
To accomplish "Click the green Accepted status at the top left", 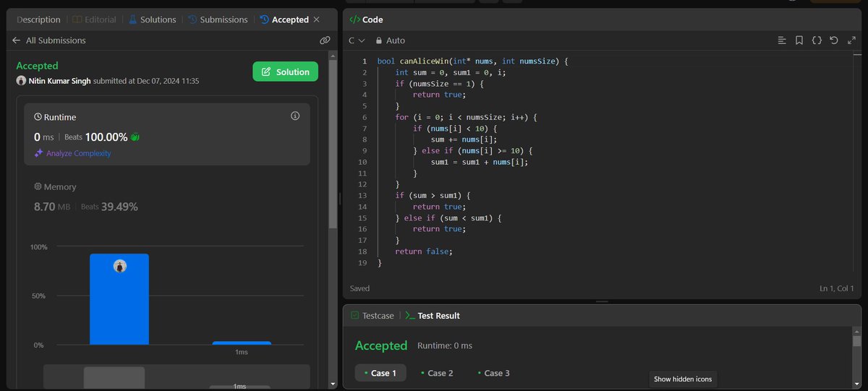I will [x=37, y=66].
